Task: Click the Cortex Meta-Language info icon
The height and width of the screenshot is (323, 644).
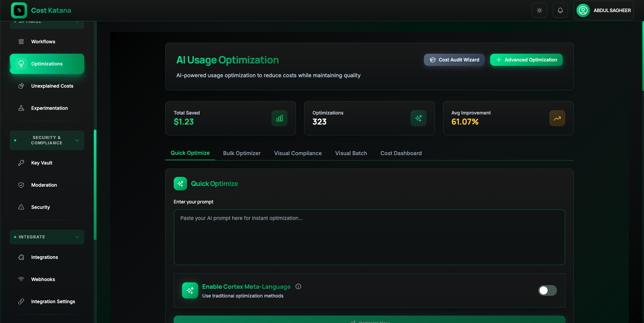Action: click(298, 286)
